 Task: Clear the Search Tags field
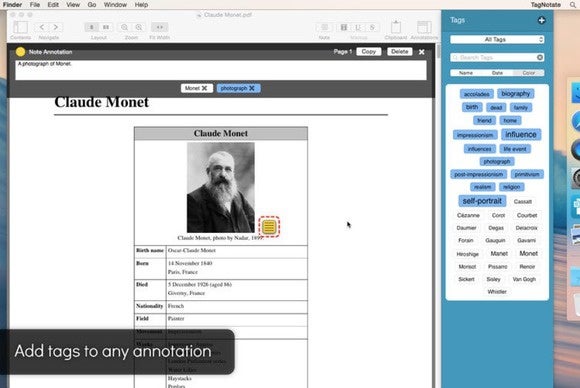tap(540, 57)
